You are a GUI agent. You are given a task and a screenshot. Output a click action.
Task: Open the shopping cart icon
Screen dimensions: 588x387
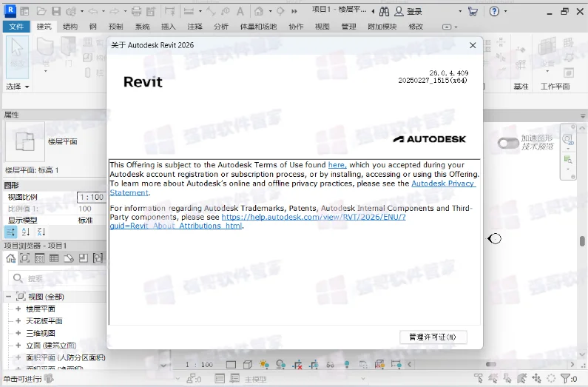click(473, 12)
